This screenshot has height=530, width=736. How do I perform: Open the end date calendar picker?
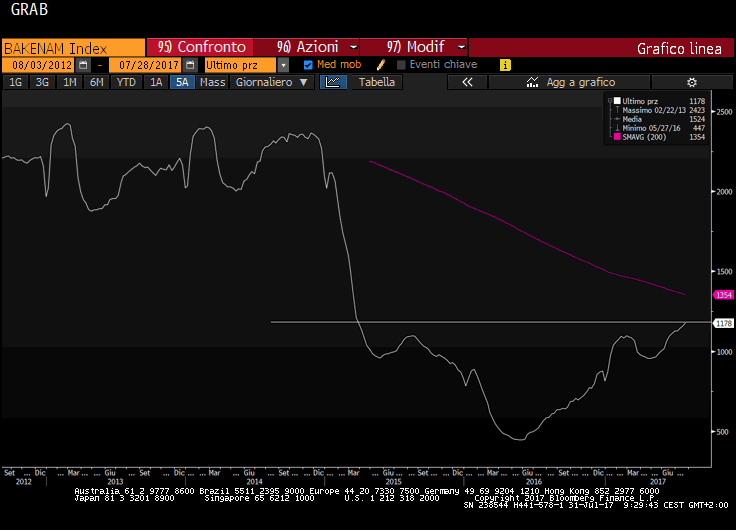(x=190, y=65)
